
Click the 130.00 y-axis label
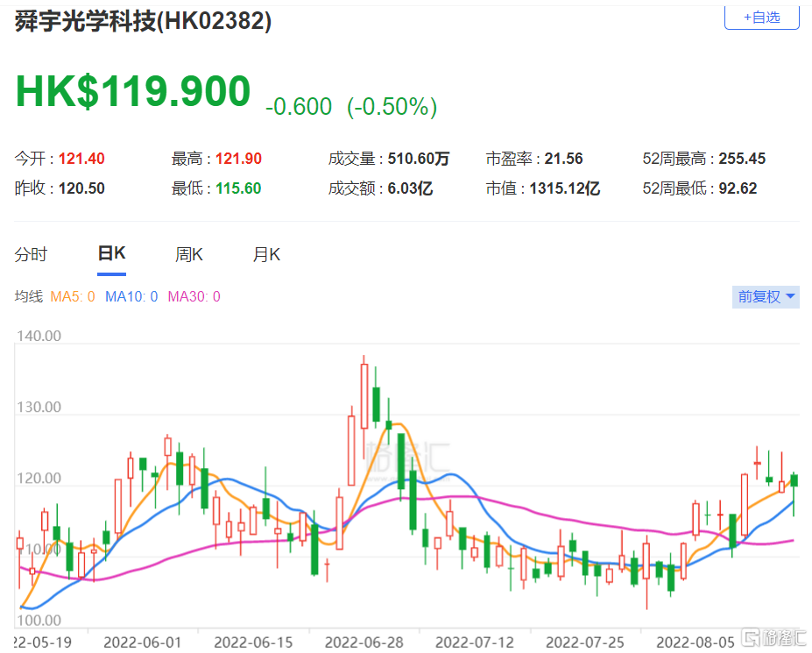click(39, 408)
